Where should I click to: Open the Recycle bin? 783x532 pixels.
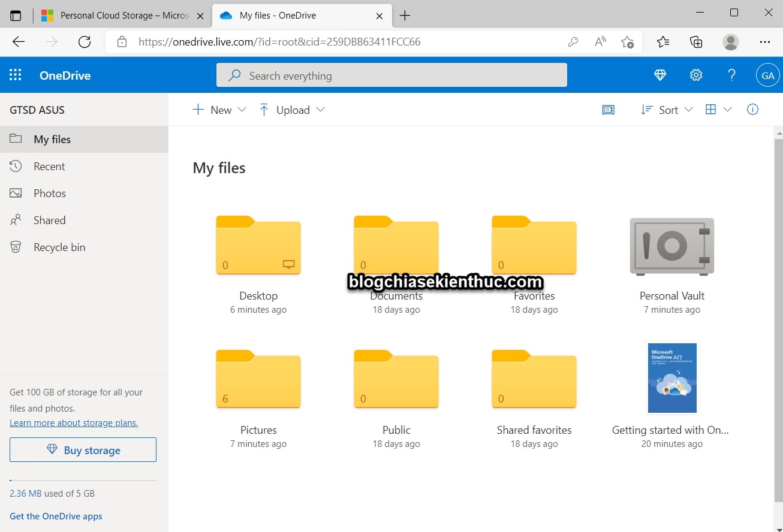tap(84, 247)
